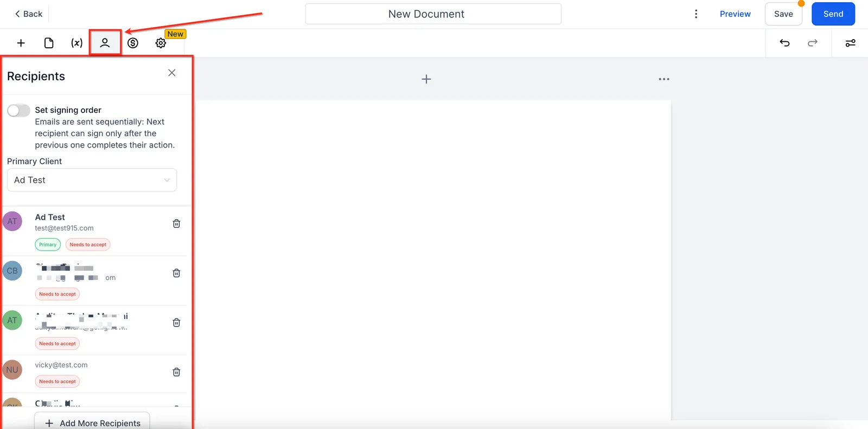Image resolution: width=868 pixels, height=429 pixels.
Task: Delete recipient vicky@test.com
Action: pos(176,372)
